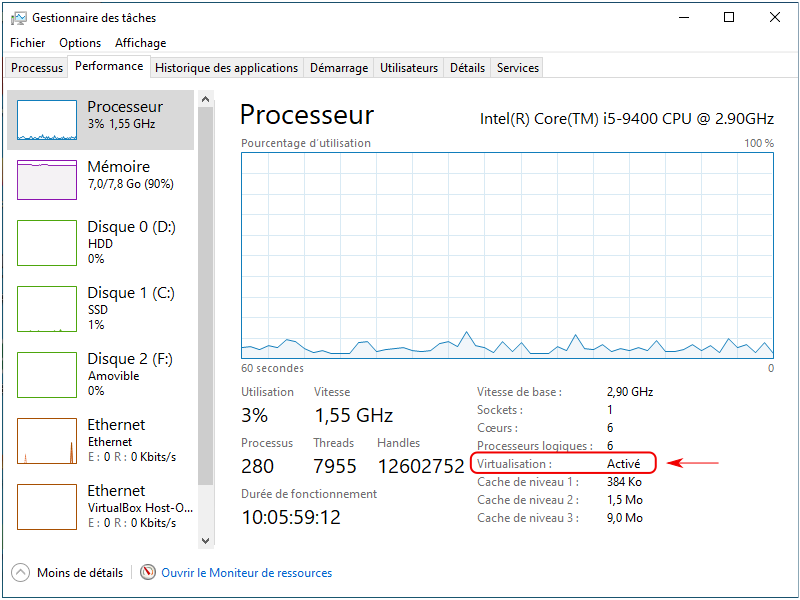800x600 pixels.
Task: Switch to the Processus tab
Action: [37, 68]
